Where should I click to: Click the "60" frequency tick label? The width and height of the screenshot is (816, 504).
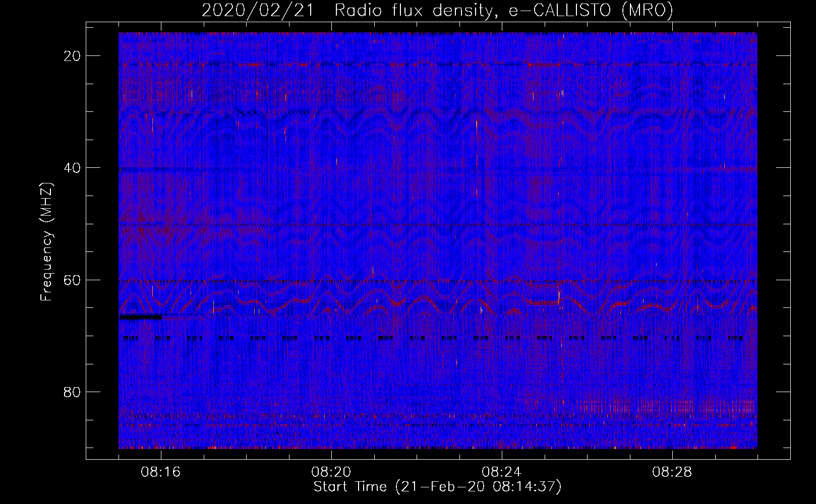[x=73, y=280]
